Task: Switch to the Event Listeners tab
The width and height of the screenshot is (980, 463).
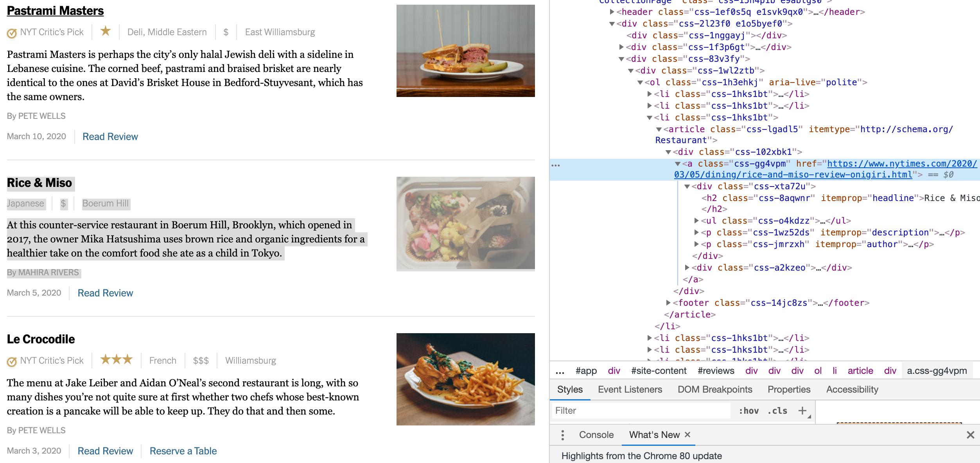Action: (x=630, y=389)
